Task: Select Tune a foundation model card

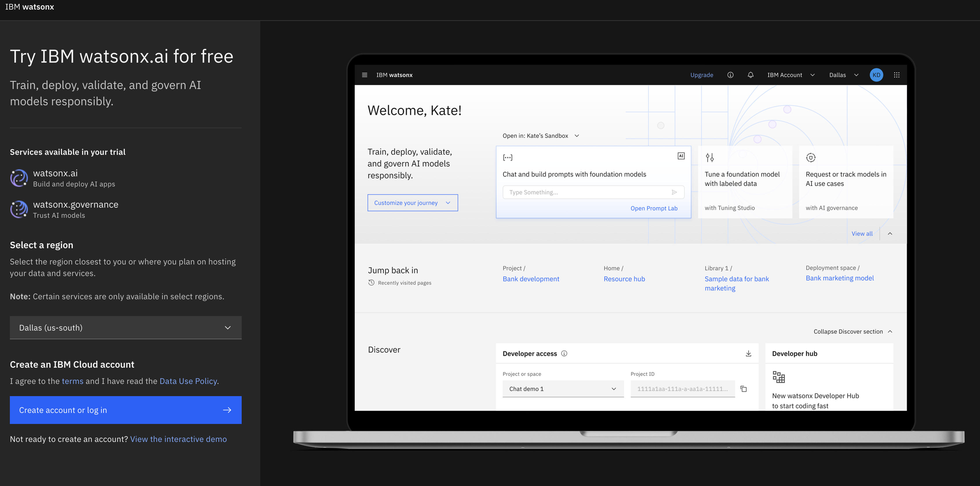Action: click(x=745, y=182)
